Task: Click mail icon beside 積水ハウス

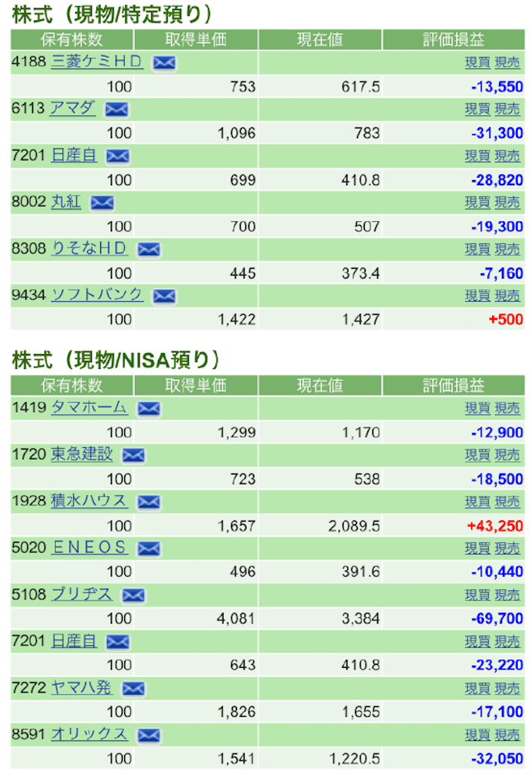Action: click(149, 502)
